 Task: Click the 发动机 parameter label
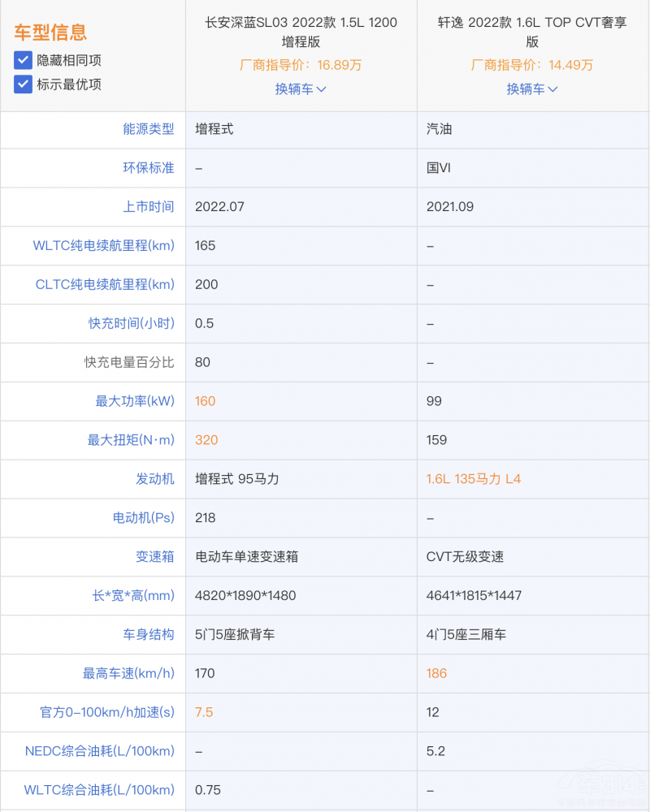tap(154, 479)
